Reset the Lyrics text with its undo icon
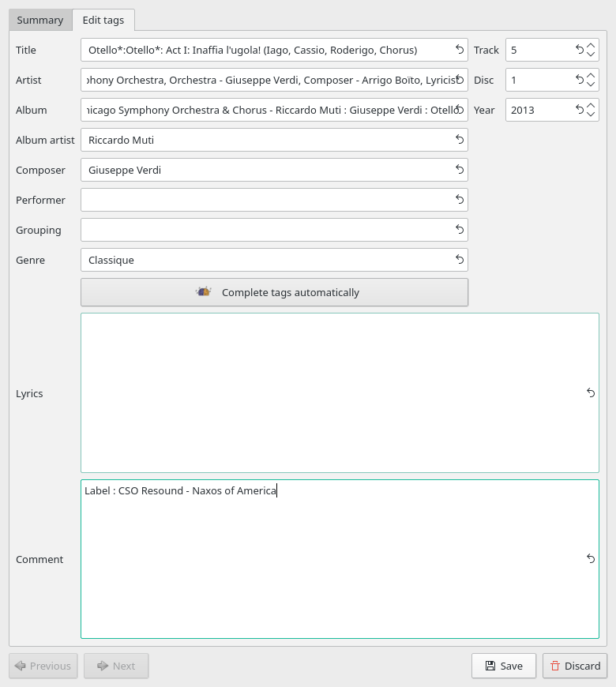Viewport: 616px width, 687px height. 591,393
